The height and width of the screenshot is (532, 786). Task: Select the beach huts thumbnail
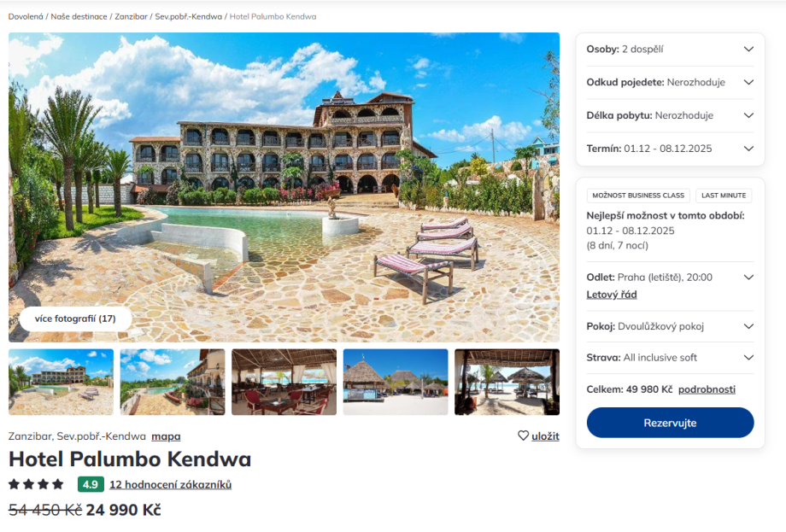(x=396, y=383)
